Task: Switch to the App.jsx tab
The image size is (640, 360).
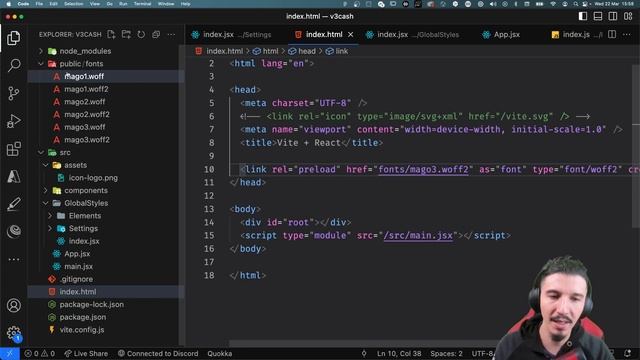Action: pyautogui.click(x=502, y=35)
